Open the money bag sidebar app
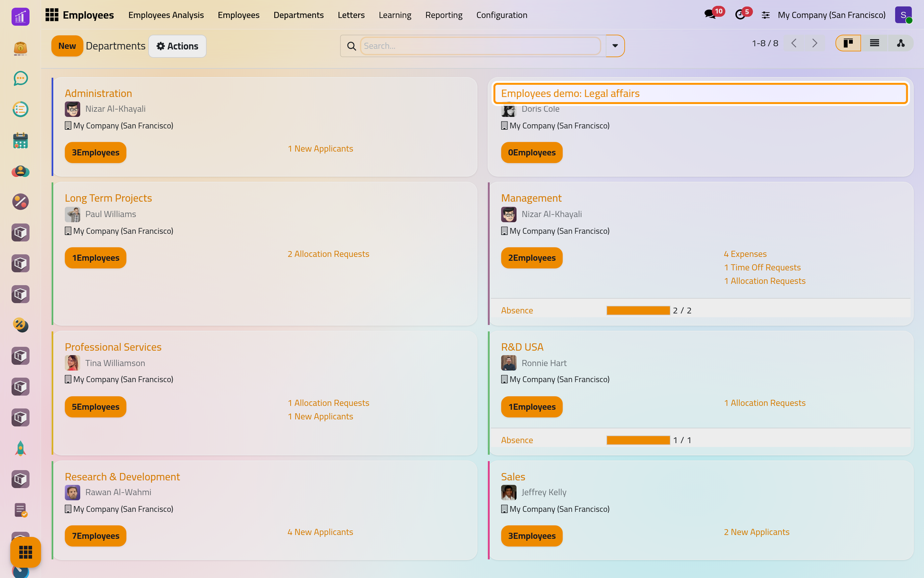Viewport: 924px width, 578px height. coord(20,48)
